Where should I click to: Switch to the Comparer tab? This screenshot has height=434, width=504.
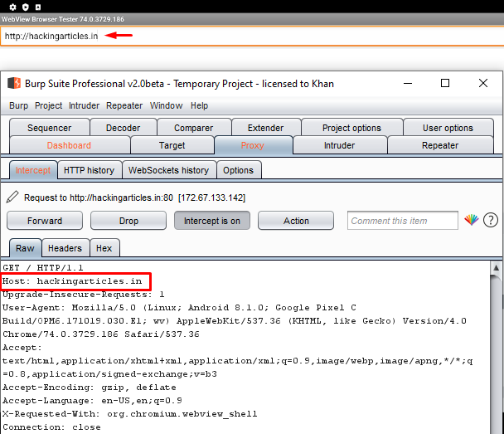click(193, 128)
